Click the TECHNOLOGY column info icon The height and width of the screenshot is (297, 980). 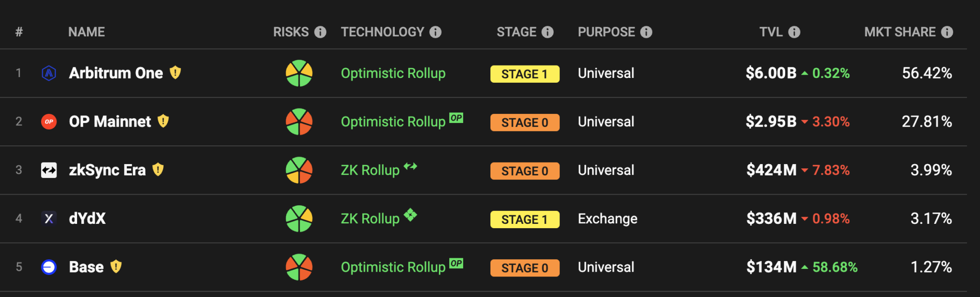click(435, 32)
